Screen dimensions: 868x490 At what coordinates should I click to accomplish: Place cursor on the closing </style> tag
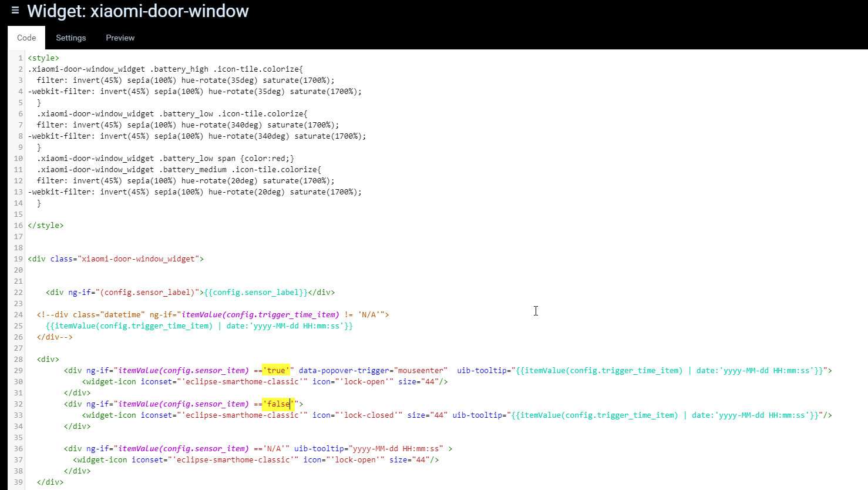coord(46,226)
